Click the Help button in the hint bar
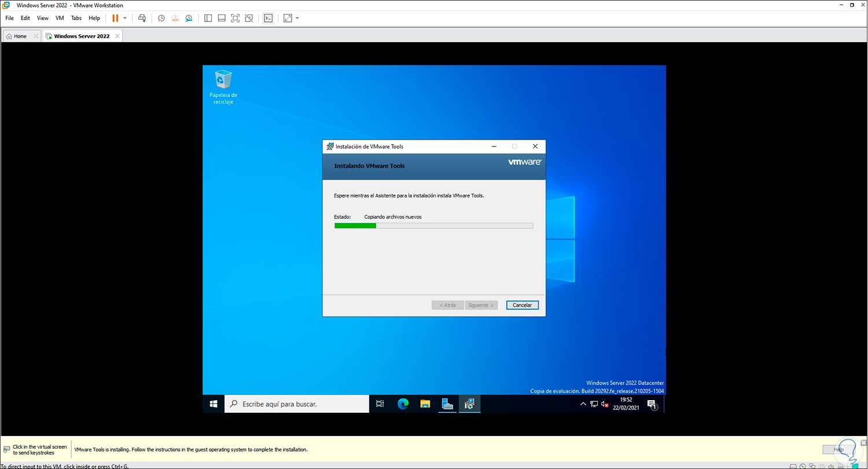The width and height of the screenshot is (868, 469). [x=838, y=449]
